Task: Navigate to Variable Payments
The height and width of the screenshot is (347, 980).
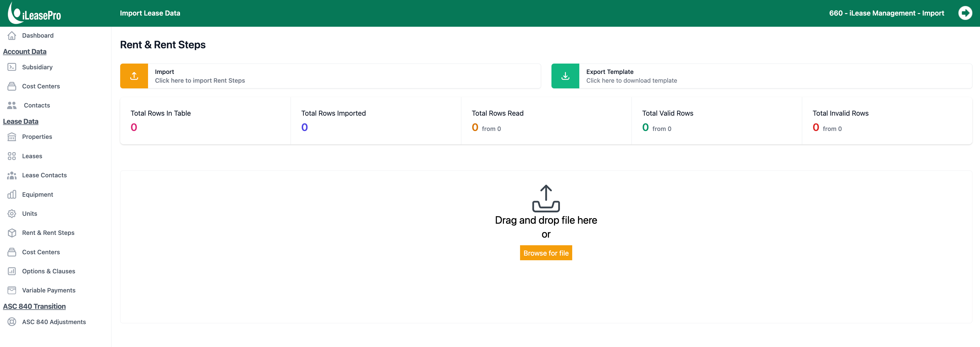Action: [49, 290]
